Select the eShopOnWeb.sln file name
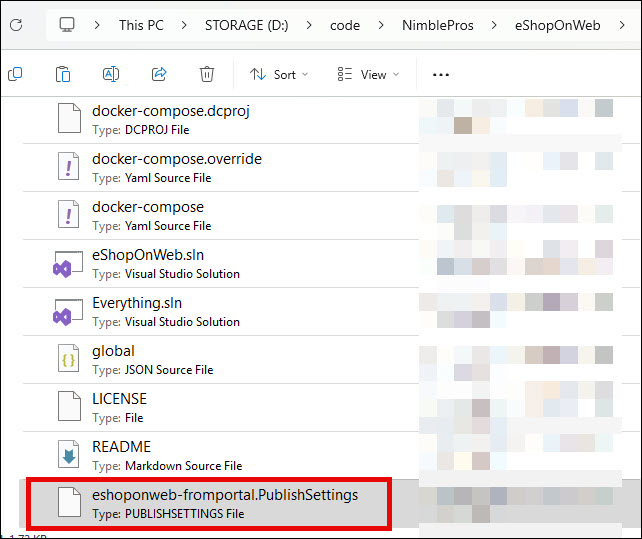The image size is (642, 539). tap(148, 255)
